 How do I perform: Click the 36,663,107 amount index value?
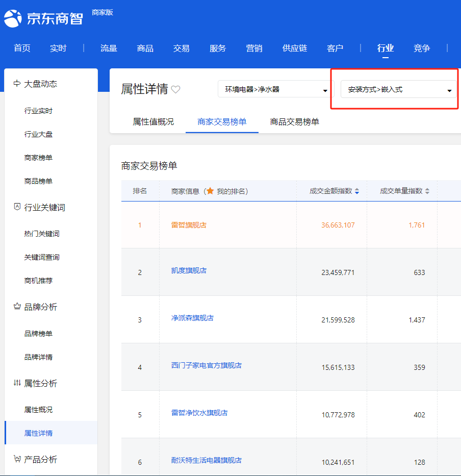pos(338,225)
